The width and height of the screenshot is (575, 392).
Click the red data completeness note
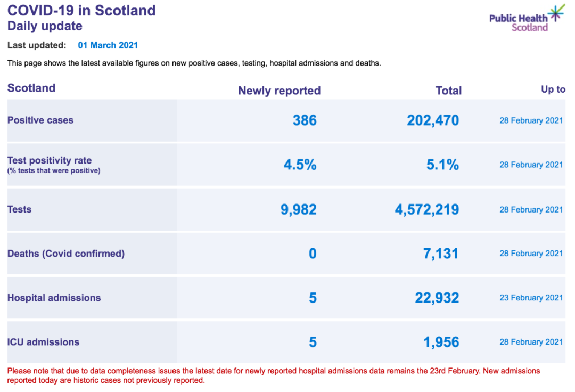274,375
